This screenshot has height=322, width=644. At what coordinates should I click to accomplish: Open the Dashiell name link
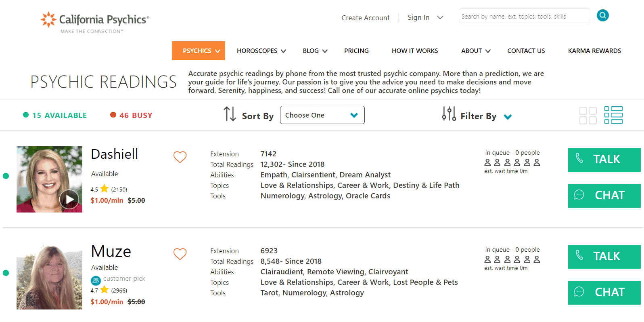115,154
